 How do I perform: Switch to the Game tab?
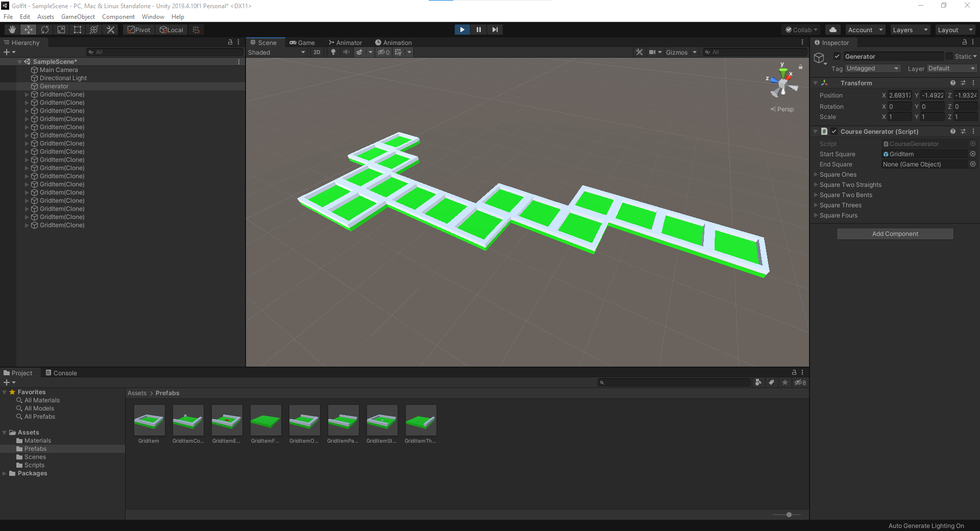(303, 42)
